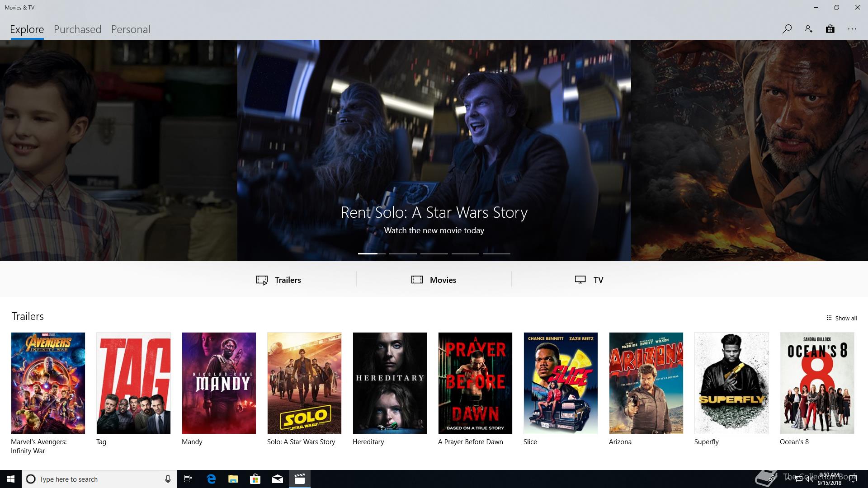
Task: Click the 'Ocean's 8' title text
Action: (x=794, y=442)
